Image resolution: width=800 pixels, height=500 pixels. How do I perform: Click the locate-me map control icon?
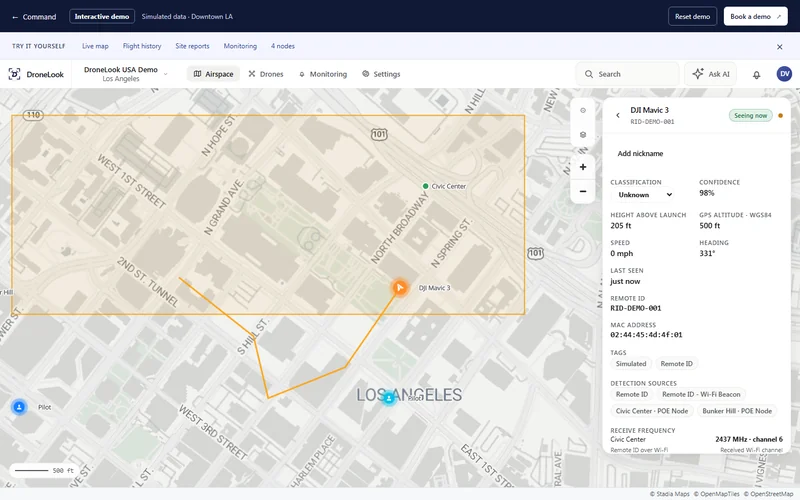coord(583,111)
